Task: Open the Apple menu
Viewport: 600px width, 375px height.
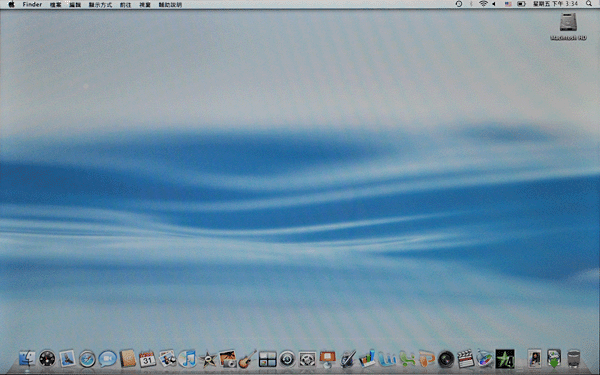Action: point(11,4)
